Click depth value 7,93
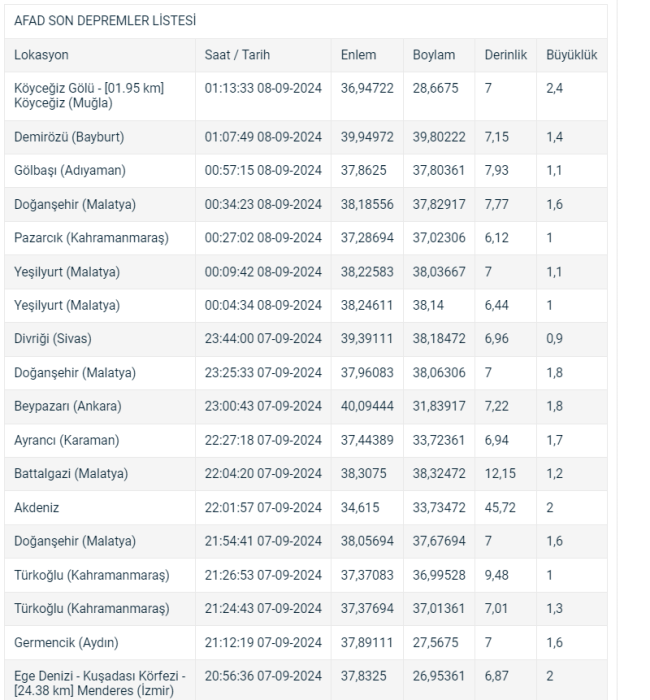The height and width of the screenshot is (700, 650). pyautogui.click(x=496, y=170)
